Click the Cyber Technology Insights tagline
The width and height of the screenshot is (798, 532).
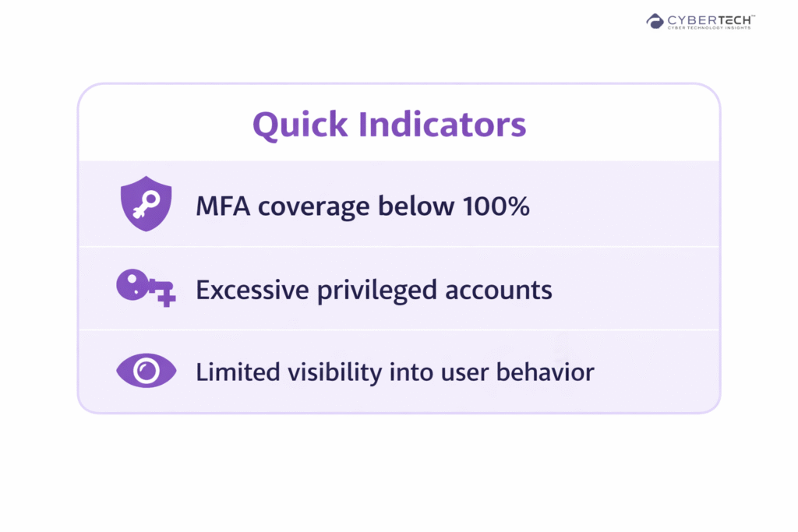point(708,27)
